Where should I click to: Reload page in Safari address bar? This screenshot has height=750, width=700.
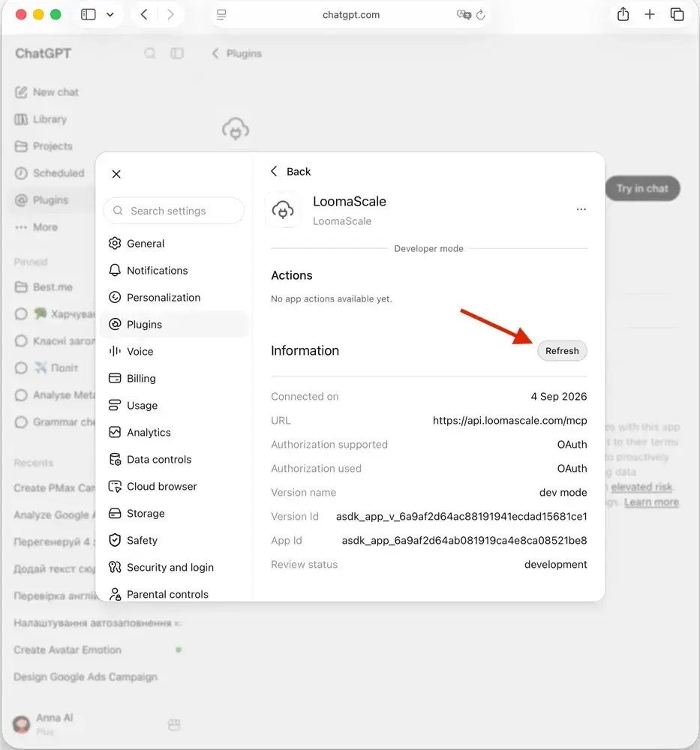coord(480,15)
